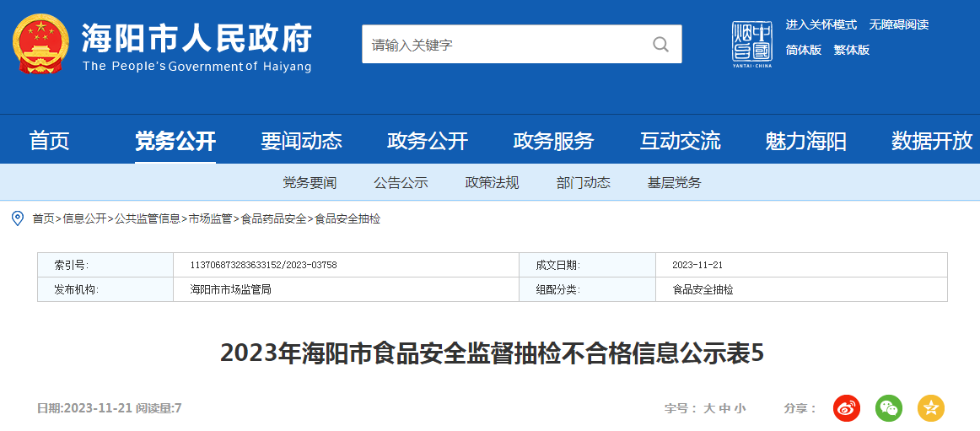Select 公告公示 submenu item
Image resolution: width=980 pixels, height=431 pixels.
[x=401, y=183]
